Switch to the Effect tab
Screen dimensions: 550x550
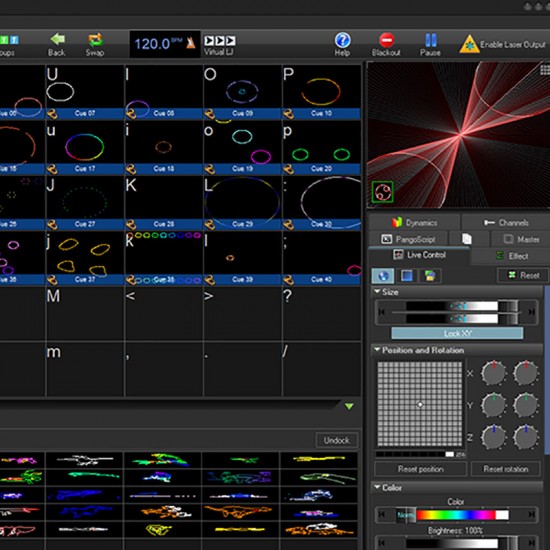[x=511, y=256]
